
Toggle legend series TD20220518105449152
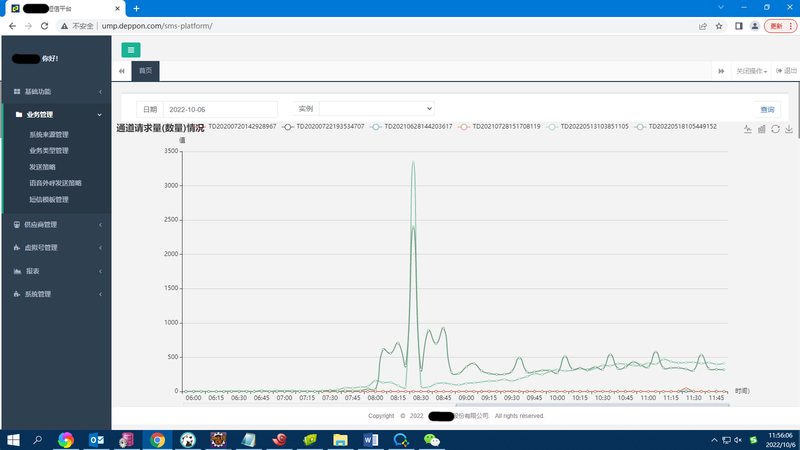pos(676,127)
